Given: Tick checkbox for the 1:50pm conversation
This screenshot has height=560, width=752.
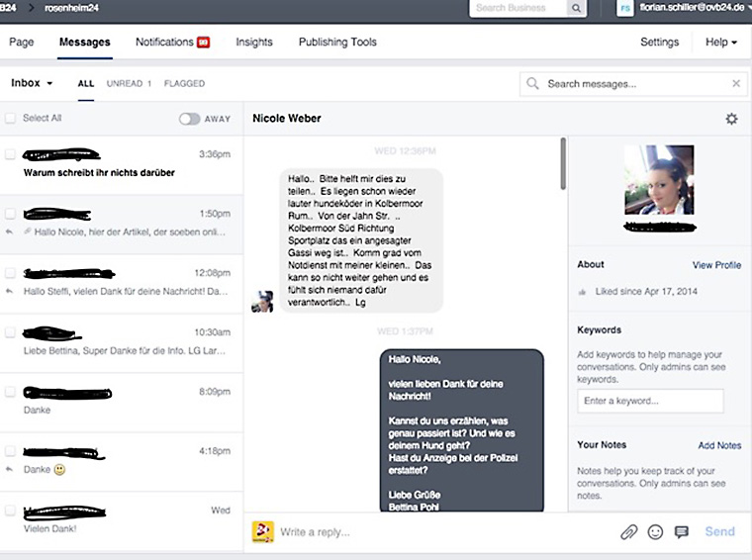Looking at the screenshot, I should [10, 214].
